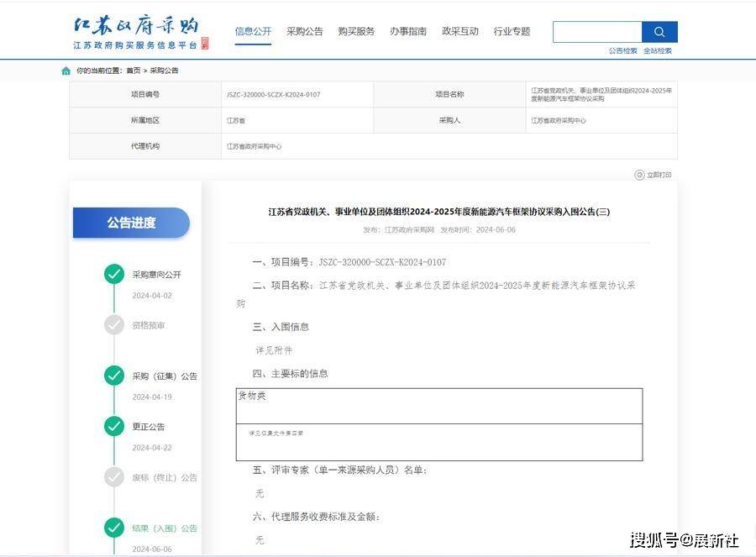The height and width of the screenshot is (557, 756).
Task: Click the announcement title heading
Action: tap(438, 212)
